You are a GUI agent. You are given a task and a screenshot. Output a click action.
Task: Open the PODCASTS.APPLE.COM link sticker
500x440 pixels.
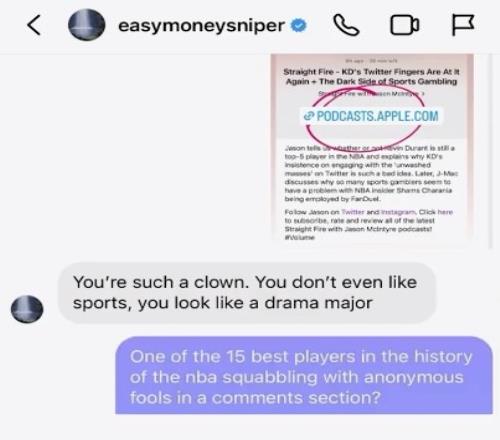pyautogui.click(x=371, y=116)
